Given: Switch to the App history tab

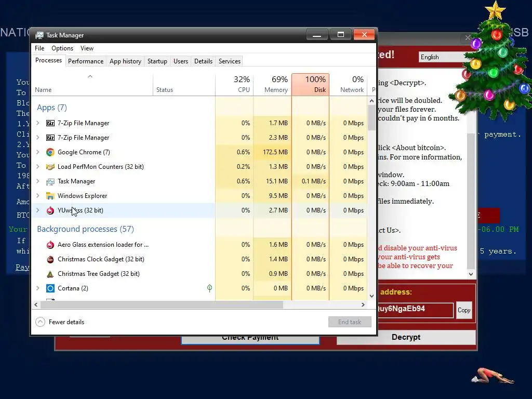Looking at the screenshot, I should [125, 61].
